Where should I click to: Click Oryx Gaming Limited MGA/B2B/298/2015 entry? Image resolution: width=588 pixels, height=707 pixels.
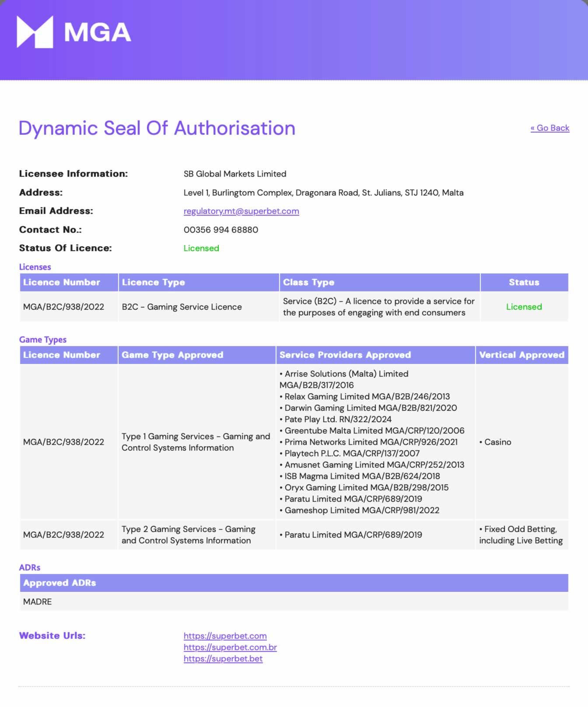click(x=364, y=487)
